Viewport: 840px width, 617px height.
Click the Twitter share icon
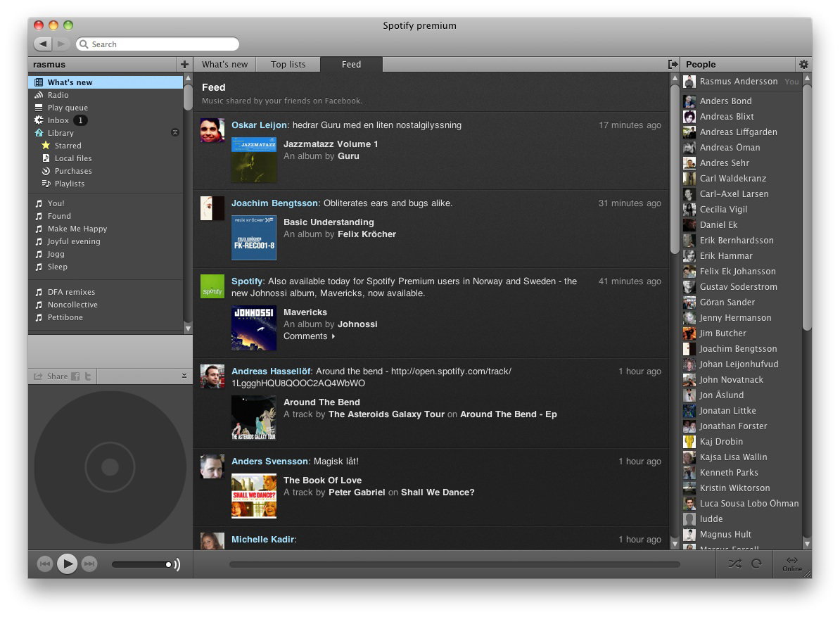(x=88, y=376)
